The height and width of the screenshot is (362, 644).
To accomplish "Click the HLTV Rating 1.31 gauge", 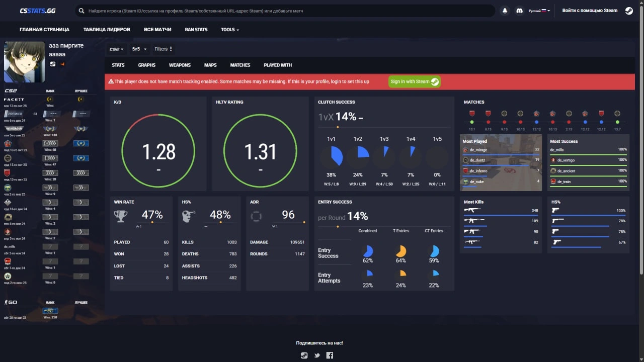I will [260, 150].
